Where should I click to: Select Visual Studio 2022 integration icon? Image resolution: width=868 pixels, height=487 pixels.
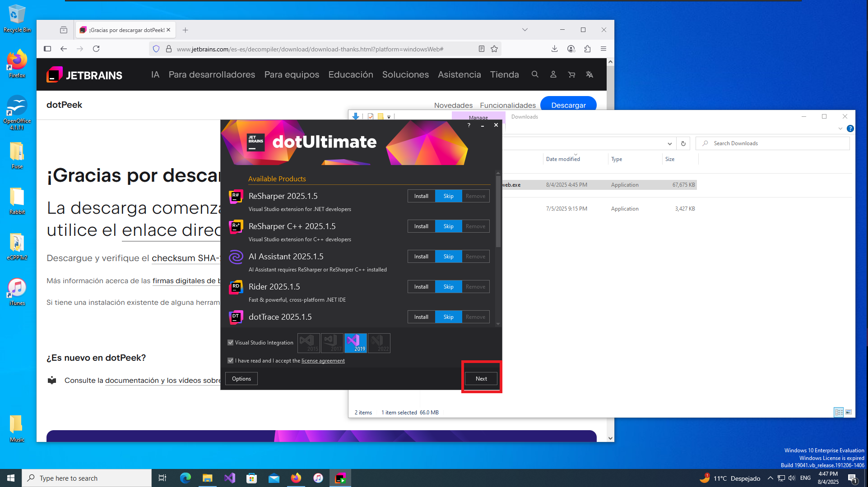coord(379,343)
